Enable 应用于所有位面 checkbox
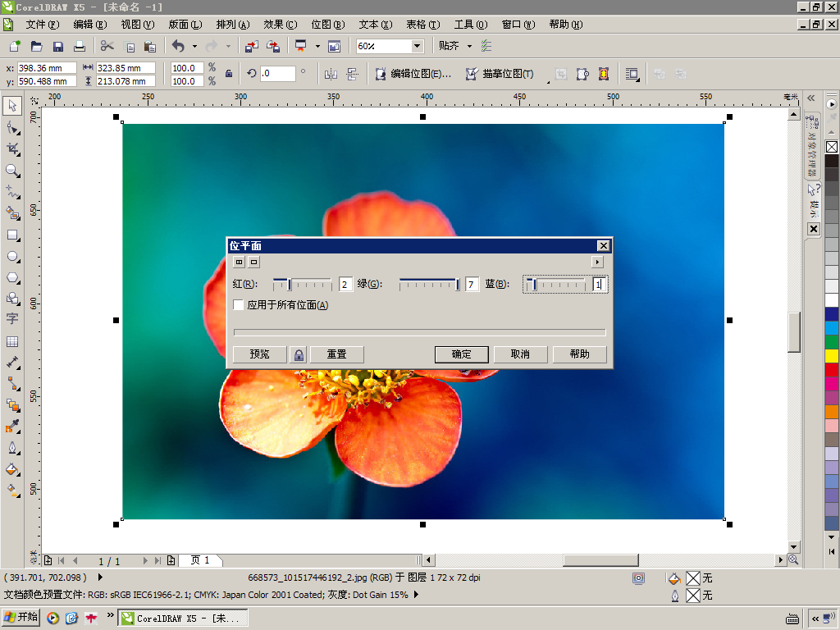 pos(239,305)
